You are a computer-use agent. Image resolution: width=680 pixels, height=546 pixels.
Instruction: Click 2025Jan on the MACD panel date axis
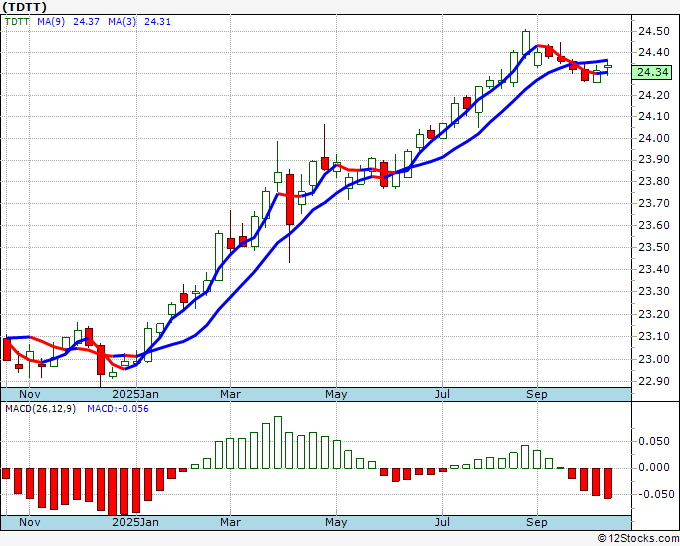point(135,522)
